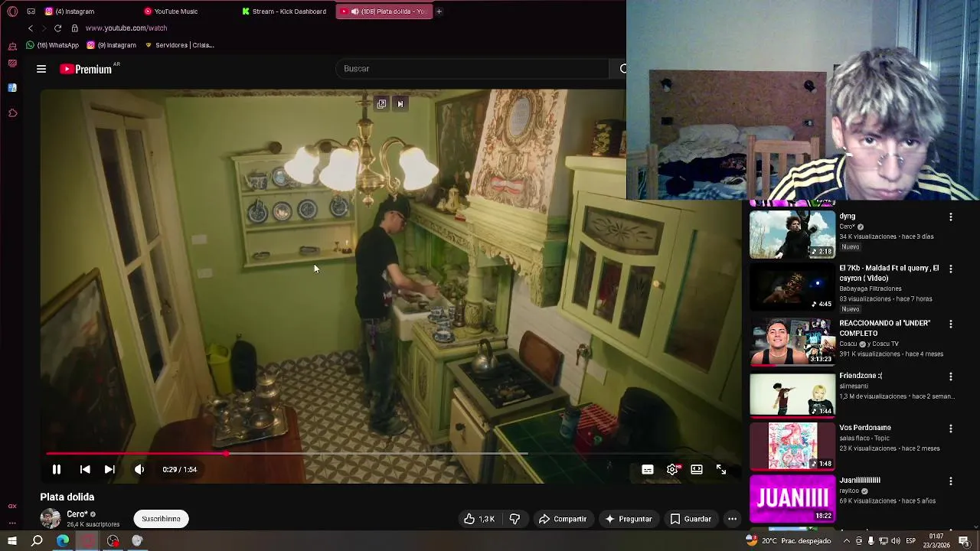The width and height of the screenshot is (980, 551).
Task: Open the (9) Instagram bookmark
Action: pos(112,45)
